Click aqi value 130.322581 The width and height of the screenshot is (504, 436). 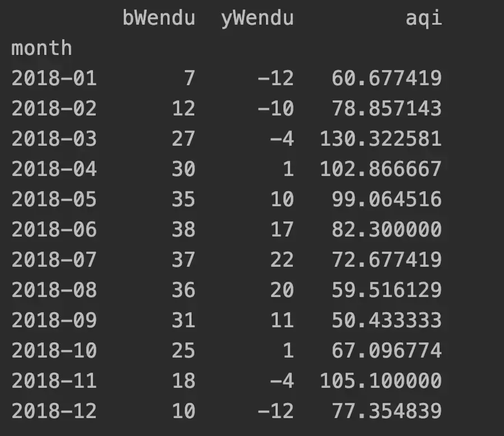coord(381,139)
